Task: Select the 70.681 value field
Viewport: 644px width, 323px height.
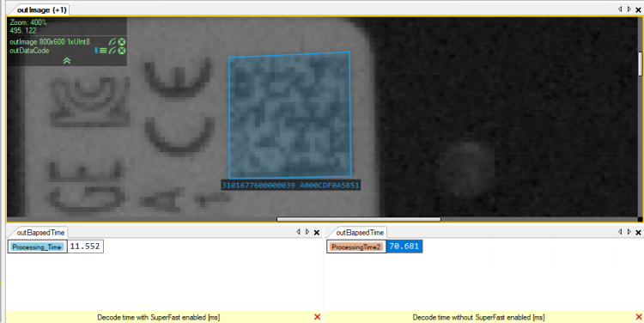Action: point(404,247)
